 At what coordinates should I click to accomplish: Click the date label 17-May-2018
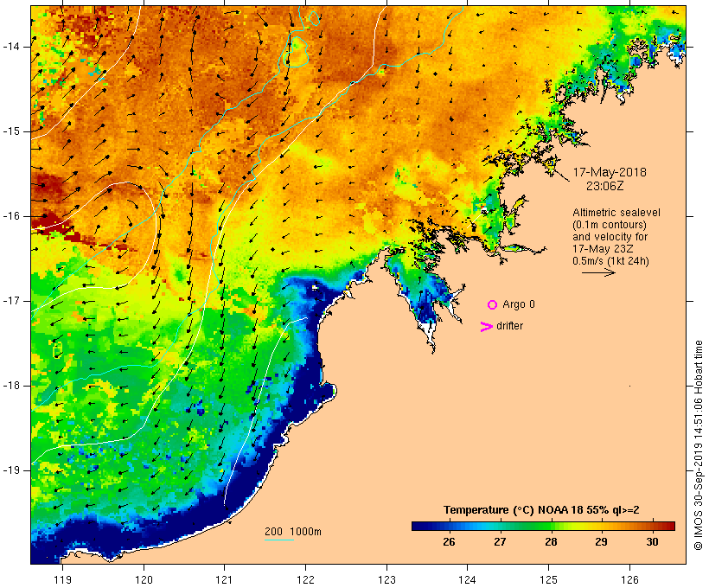(x=610, y=172)
